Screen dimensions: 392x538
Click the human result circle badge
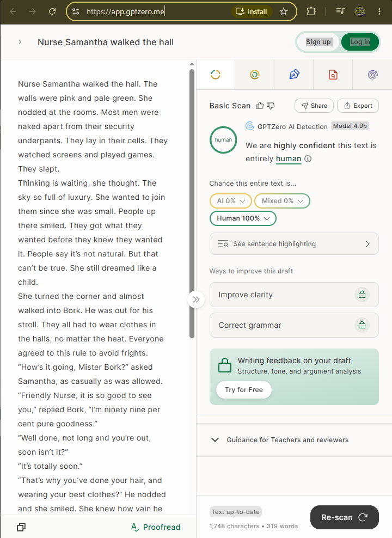point(223,140)
